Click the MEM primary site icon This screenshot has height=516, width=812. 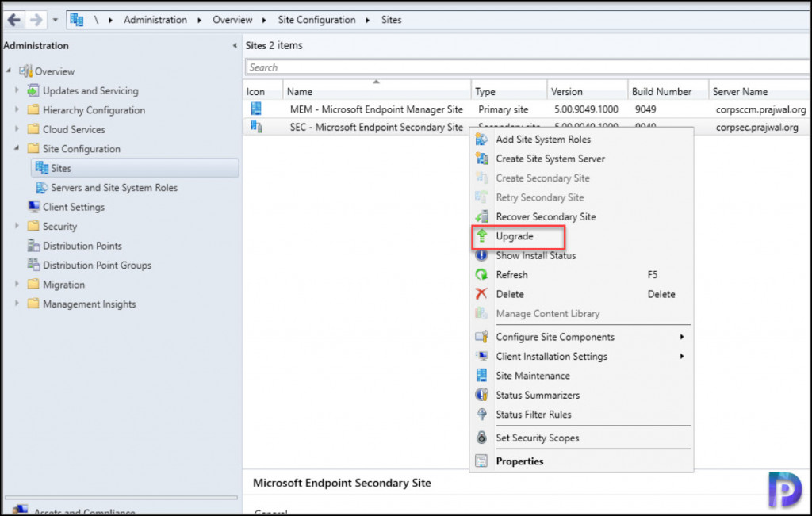pyautogui.click(x=256, y=109)
